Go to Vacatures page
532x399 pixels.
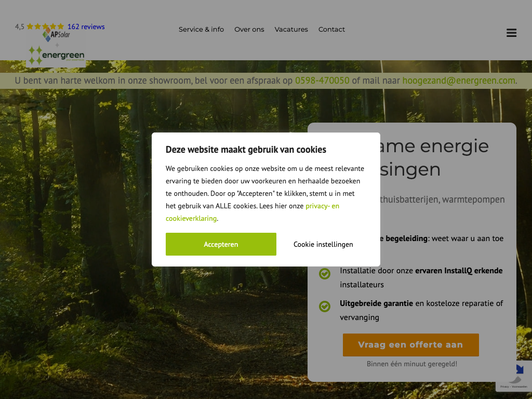click(291, 30)
